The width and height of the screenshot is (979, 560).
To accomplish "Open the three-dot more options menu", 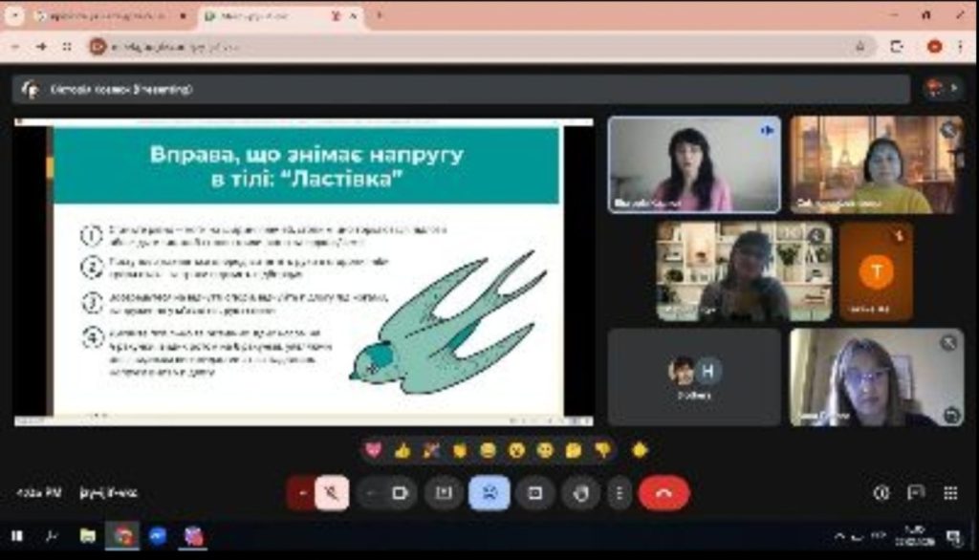I will click(x=620, y=493).
